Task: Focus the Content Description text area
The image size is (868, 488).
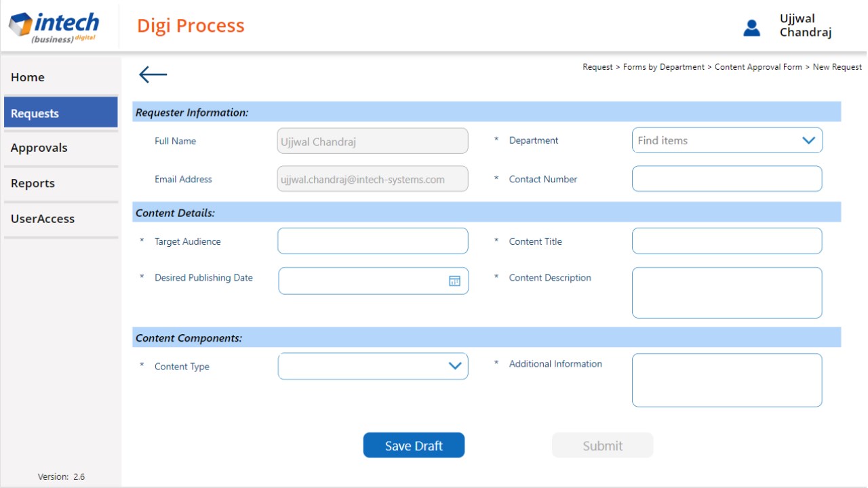Action: coord(727,293)
